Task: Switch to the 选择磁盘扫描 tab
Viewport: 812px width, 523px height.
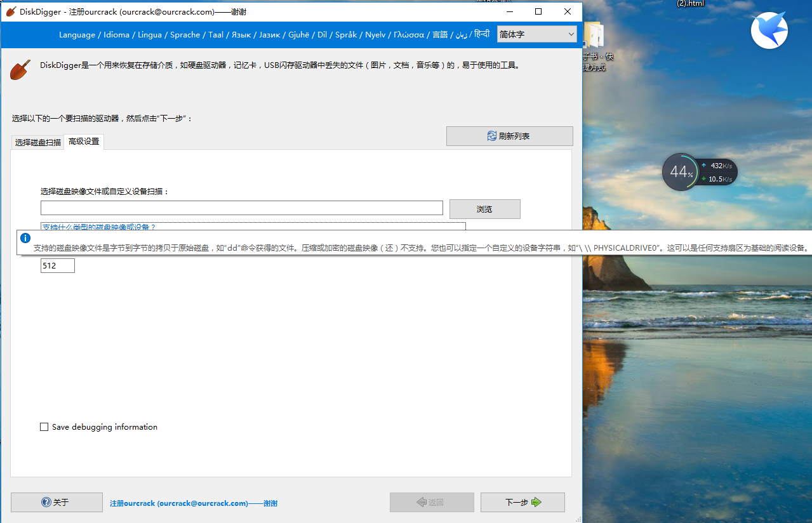Action: coord(38,142)
